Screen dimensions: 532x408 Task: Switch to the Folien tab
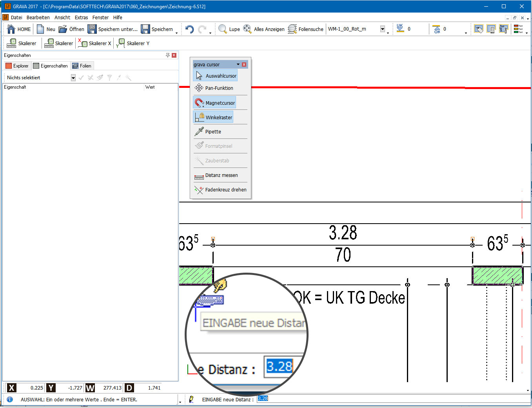tap(82, 66)
